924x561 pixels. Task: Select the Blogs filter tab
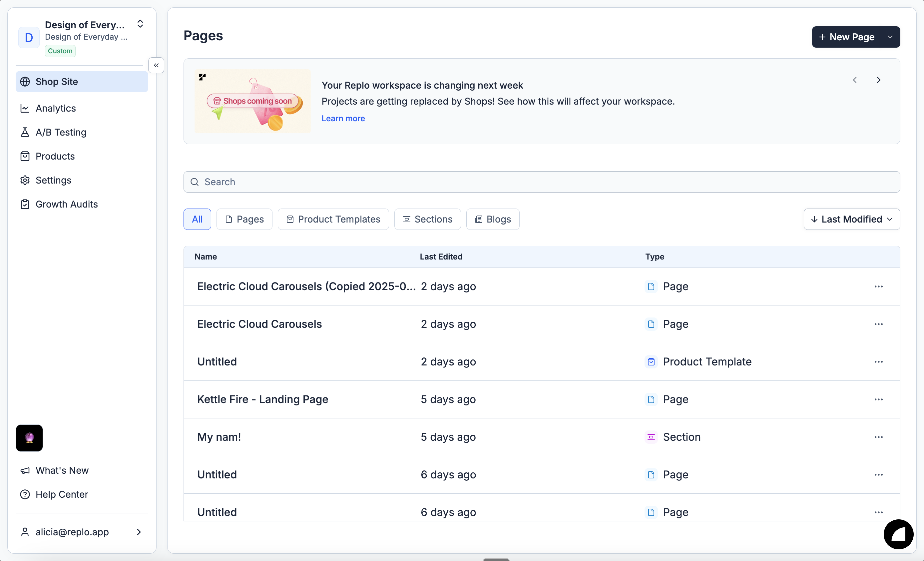pyautogui.click(x=492, y=219)
